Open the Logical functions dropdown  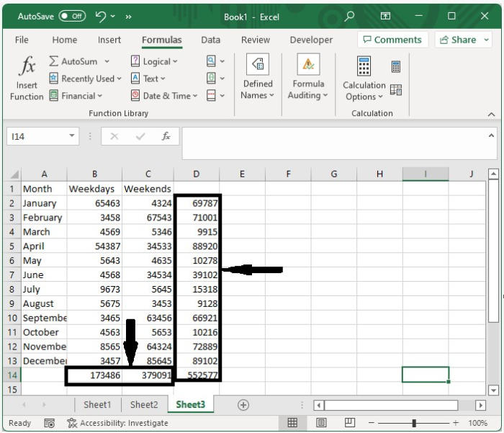point(154,61)
